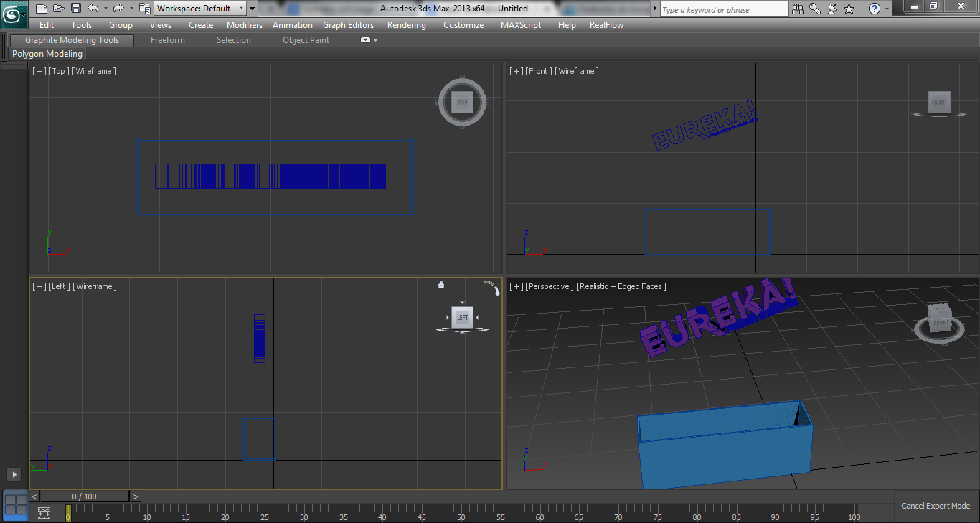Step to next frame with > button
980x523 pixels.
point(136,496)
